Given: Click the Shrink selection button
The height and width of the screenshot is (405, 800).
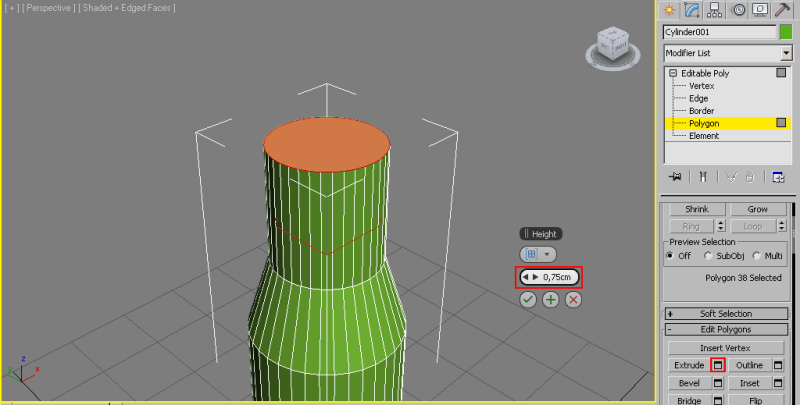Looking at the screenshot, I should coord(697,209).
